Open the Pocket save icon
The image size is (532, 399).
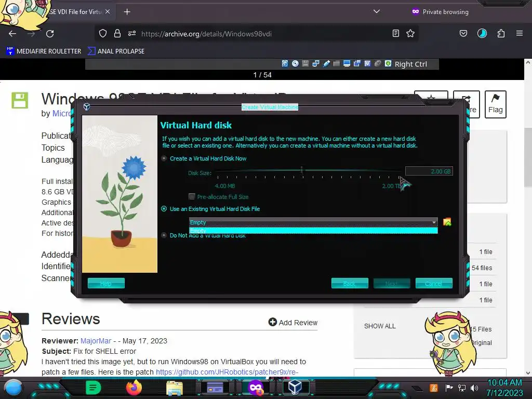[463, 33]
